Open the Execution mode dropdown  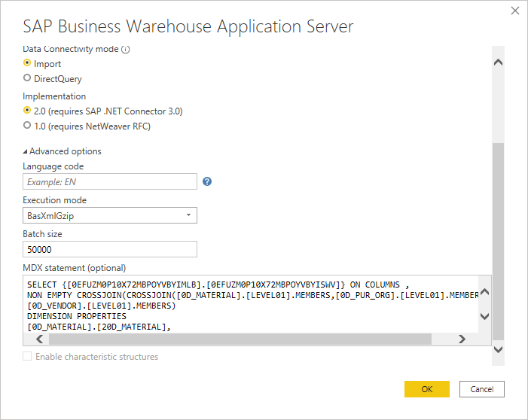110,215
